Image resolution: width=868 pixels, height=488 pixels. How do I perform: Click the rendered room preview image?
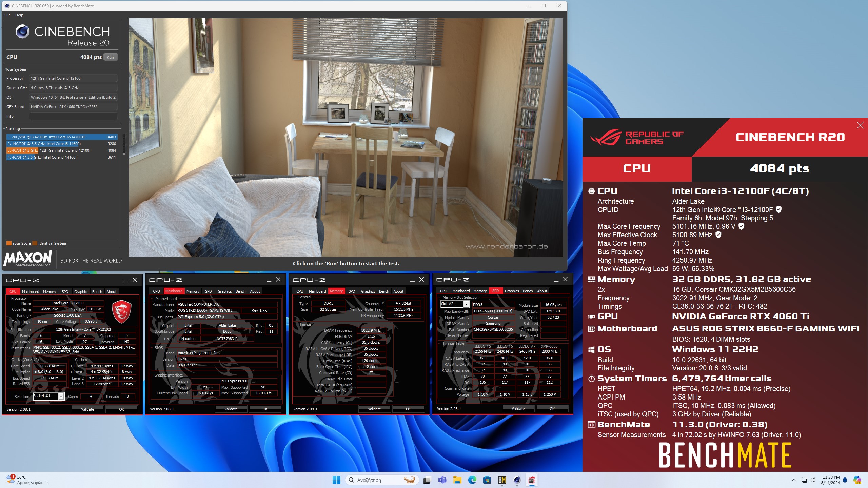click(346, 137)
